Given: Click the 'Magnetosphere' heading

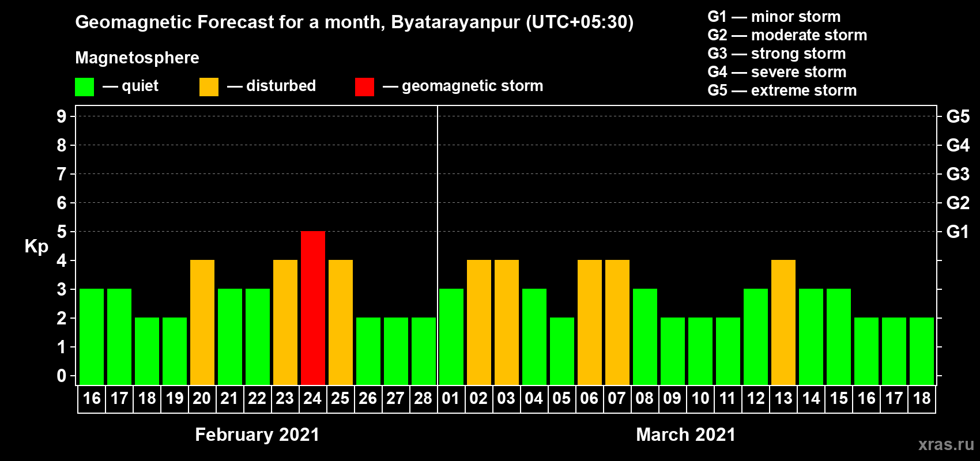Looking at the screenshot, I should tap(137, 58).
